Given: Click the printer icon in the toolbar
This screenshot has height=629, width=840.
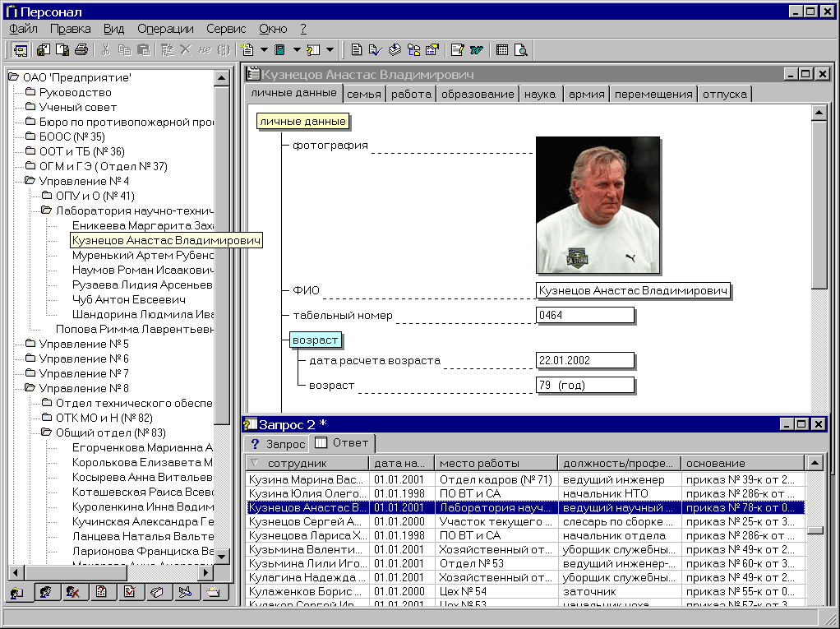Looking at the screenshot, I should point(81,49).
